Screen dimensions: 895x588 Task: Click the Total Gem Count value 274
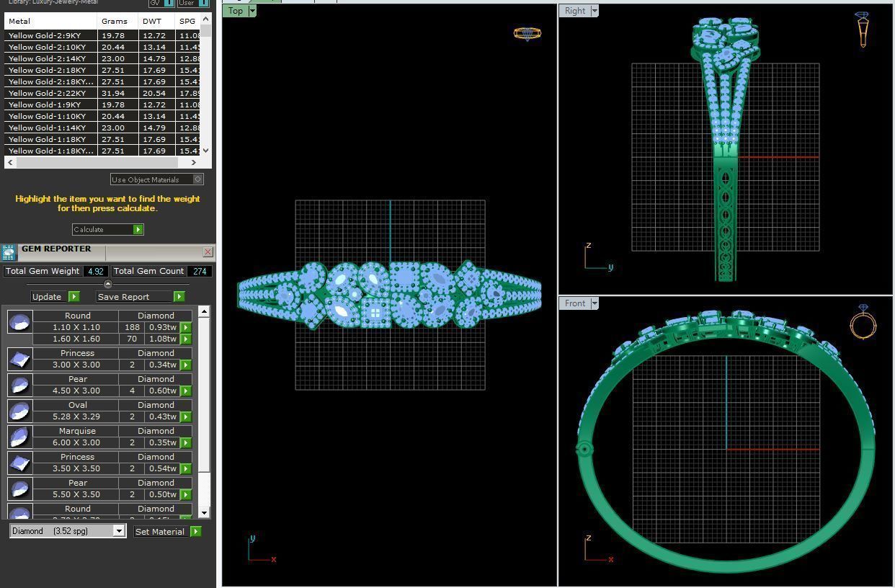pos(200,271)
